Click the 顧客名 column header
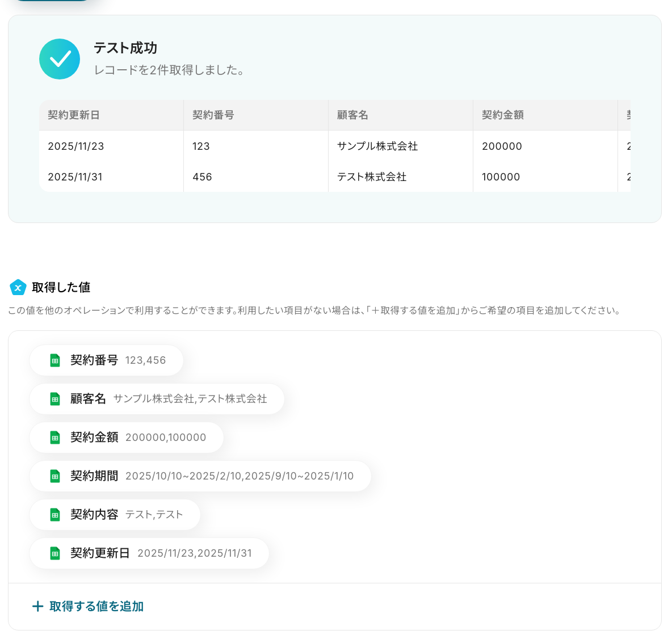The width and height of the screenshot is (672, 639). [x=401, y=115]
